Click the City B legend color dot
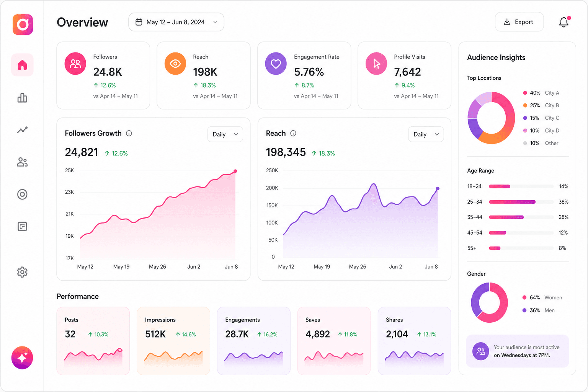This screenshot has width=588, height=392. [525, 106]
